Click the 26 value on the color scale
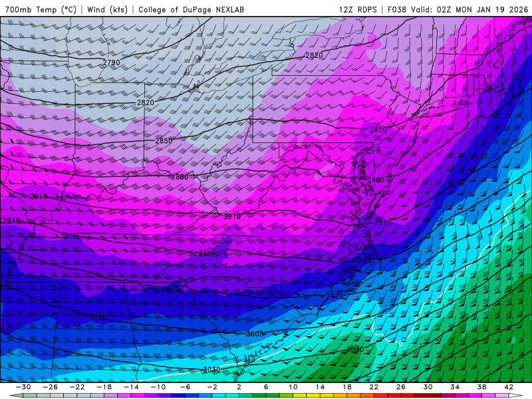The height and width of the screenshot is (399, 532). pos(401,387)
